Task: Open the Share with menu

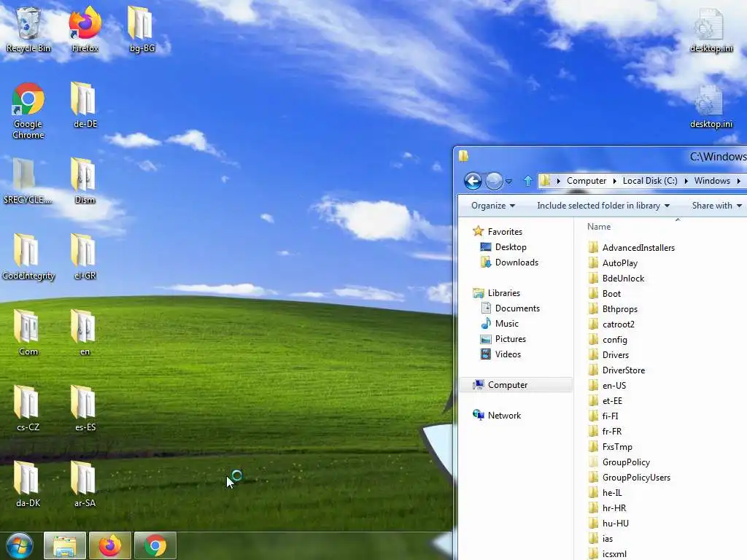Action: (716, 206)
